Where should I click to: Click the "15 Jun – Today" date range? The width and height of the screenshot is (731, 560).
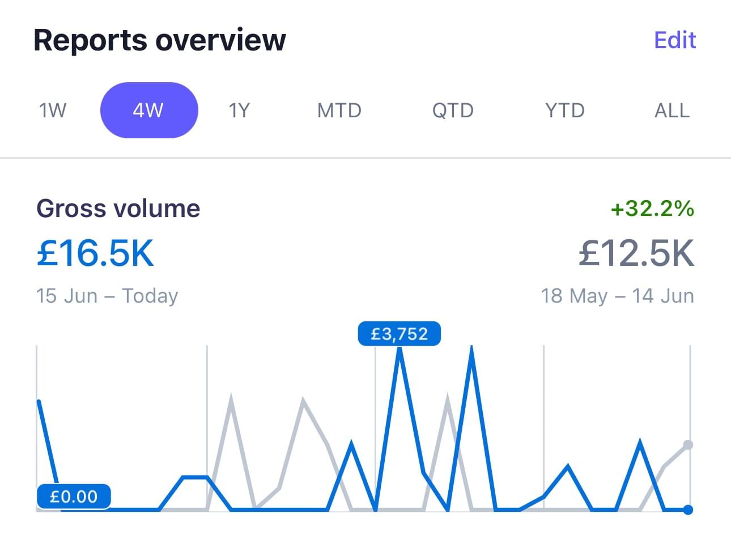click(107, 296)
